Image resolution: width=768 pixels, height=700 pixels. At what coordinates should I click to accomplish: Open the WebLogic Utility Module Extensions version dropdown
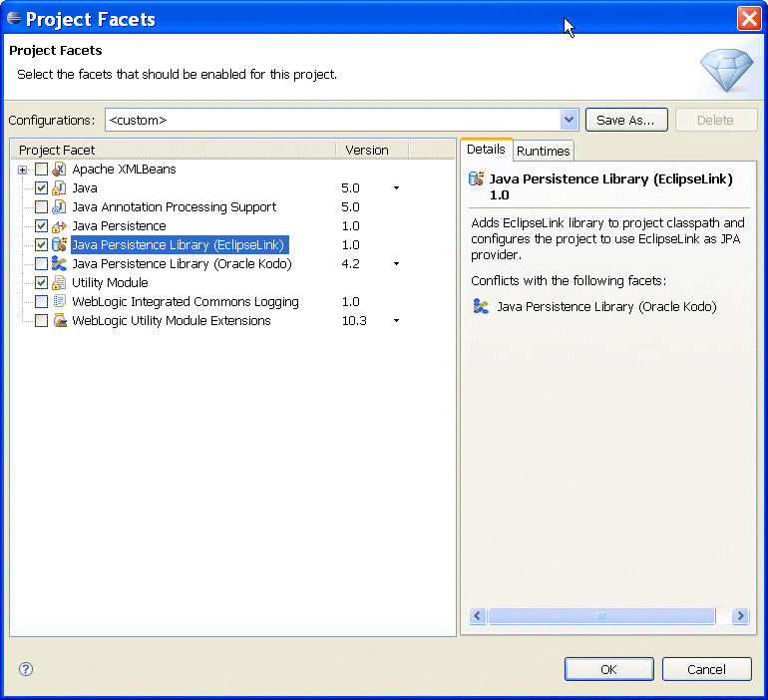pos(396,321)
